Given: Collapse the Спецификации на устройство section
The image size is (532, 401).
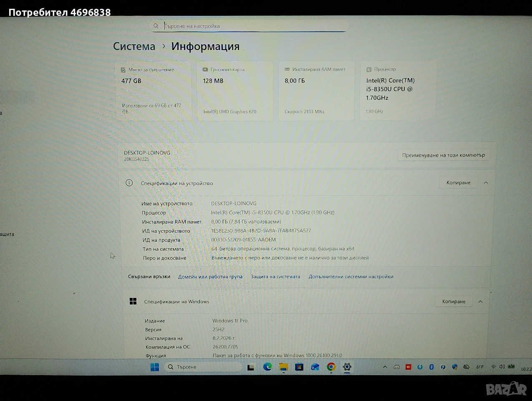Looking at the screenshot, I should click(x=486, y=183).
